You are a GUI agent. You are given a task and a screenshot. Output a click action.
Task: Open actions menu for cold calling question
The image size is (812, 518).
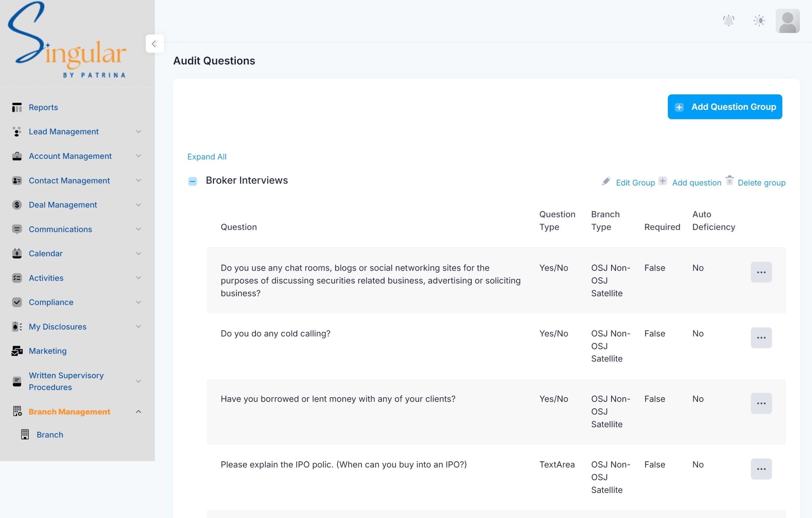point(761,338)
